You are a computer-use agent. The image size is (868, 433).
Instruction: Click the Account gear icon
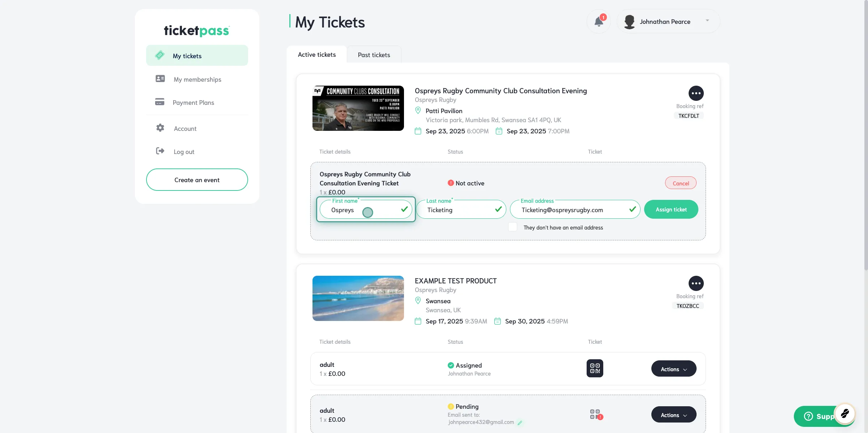tap(160, 128)
